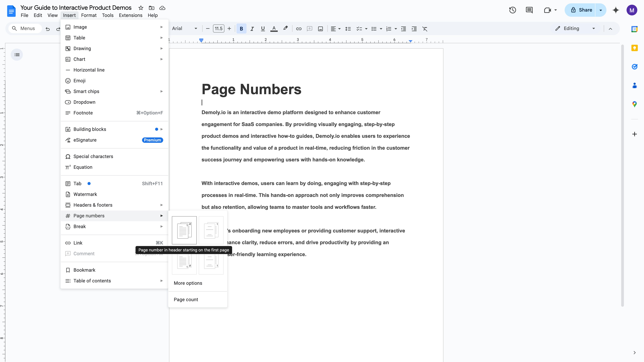Viewport: 644px width, 362px height.
Task: Open Google Maps side panel
Action: coord(634,104)
